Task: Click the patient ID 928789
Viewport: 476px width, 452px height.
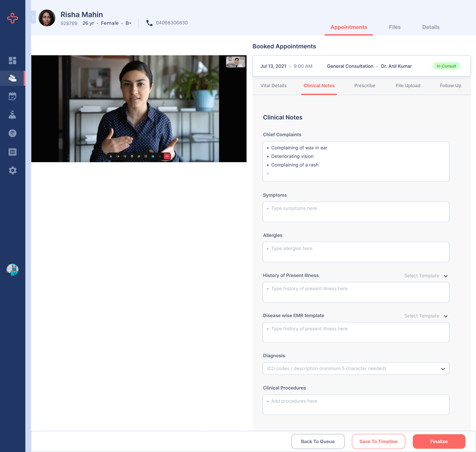Action: [x=69, y=23]
